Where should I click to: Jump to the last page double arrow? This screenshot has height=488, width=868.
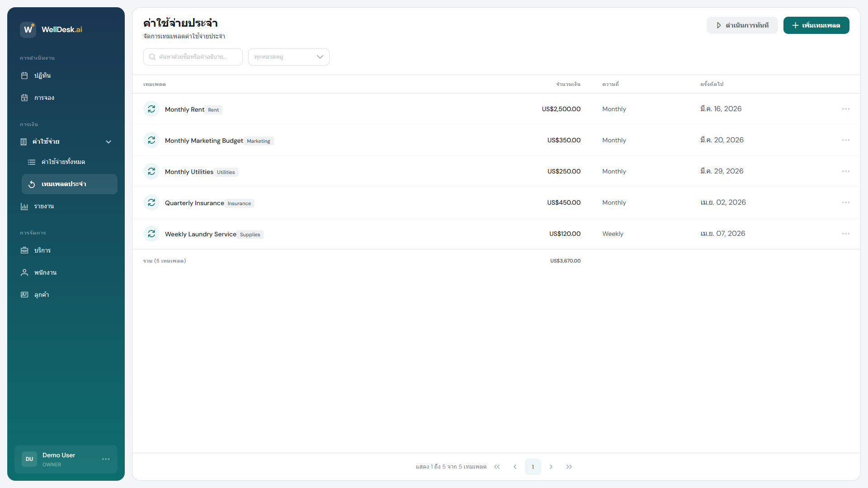tap(569, 467)
